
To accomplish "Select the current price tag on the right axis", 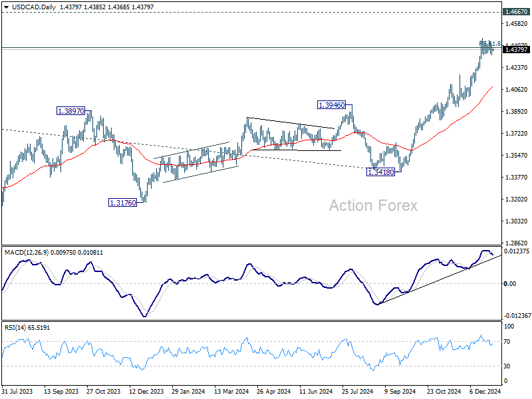I will pyautogui.click(x=516, y=50).
